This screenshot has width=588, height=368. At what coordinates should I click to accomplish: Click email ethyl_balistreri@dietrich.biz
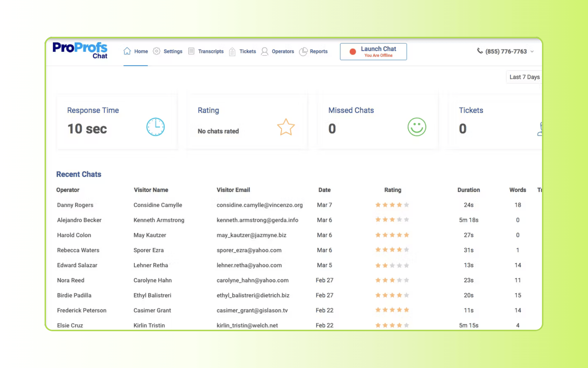253,296
